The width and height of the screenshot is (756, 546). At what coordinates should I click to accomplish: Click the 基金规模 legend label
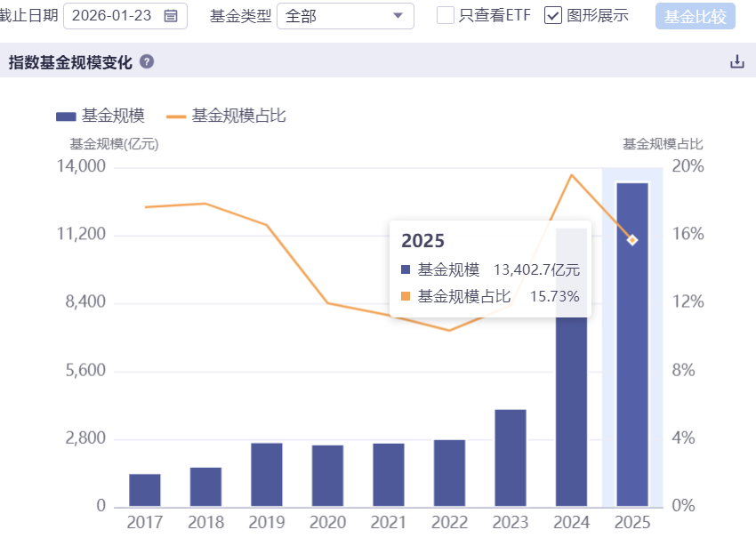(x=113, y=116)
